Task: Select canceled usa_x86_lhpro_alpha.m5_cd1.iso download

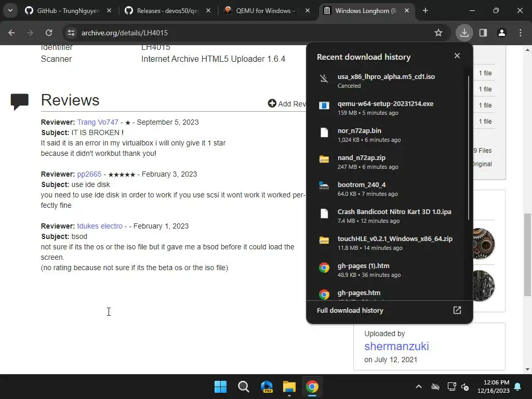Action: coord(387,81)
